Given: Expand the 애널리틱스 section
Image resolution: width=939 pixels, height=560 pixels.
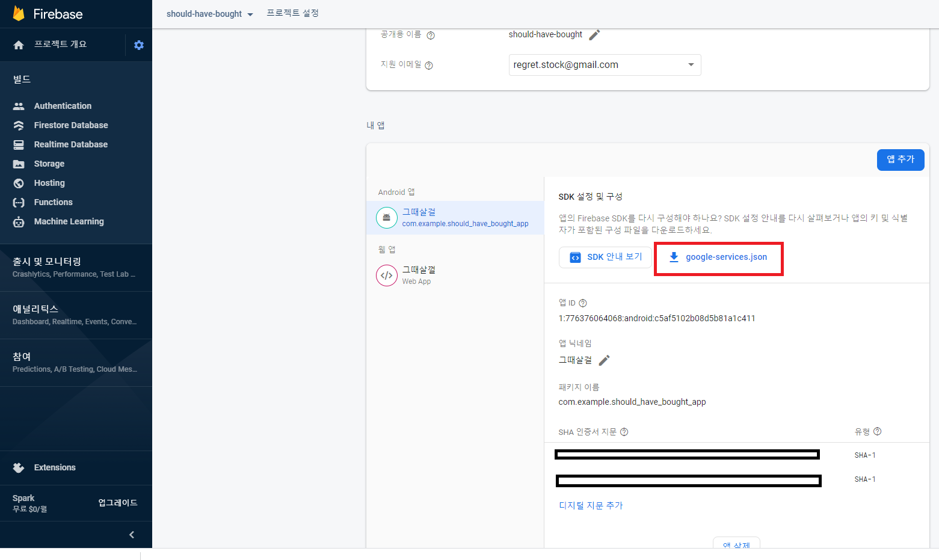Looking at the screenshot, I should [x=76, y=315].
